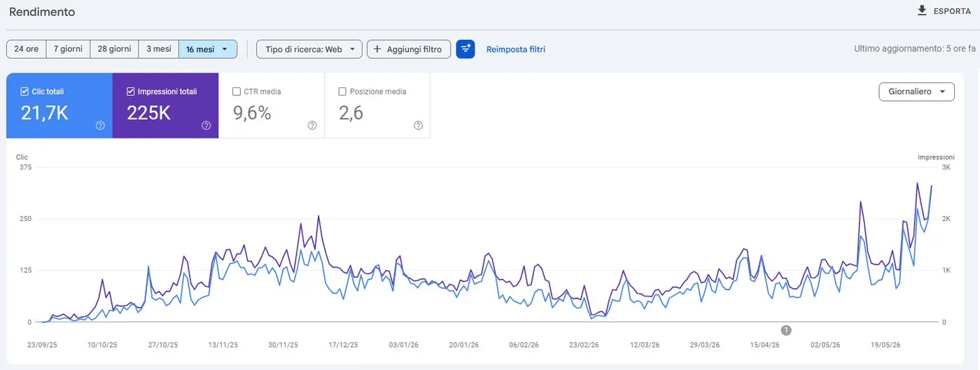The height and width of the screenshot is (370, 980).
Task: Open the Giornaliero granularity dropdown
Action: (916, 92)
